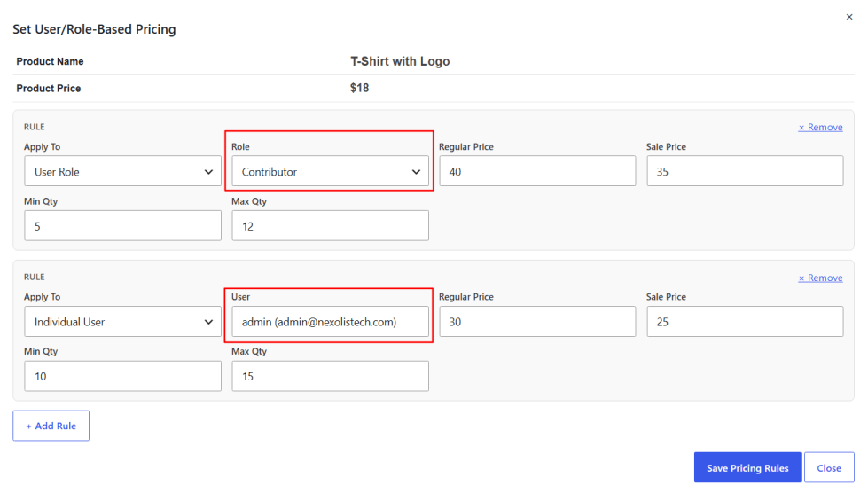This screenshot has height=493, width=868.
Task: Open Role dropdown showing Contributor
Action: pos(330,171)
